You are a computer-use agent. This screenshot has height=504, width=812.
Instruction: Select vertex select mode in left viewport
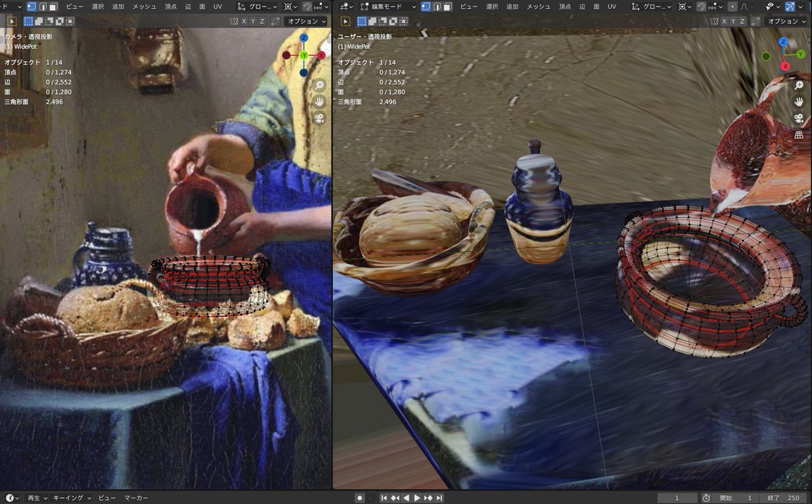[32, 6]
